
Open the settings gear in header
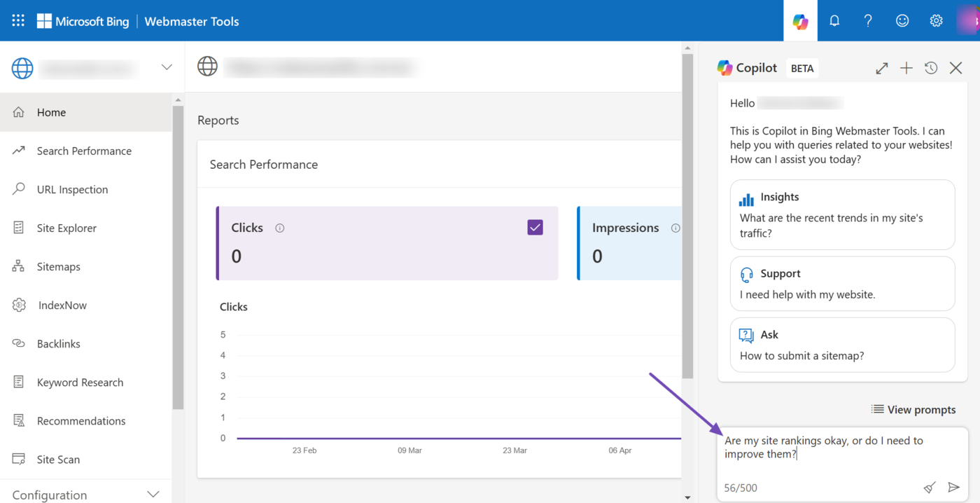[x=936, y=21]
